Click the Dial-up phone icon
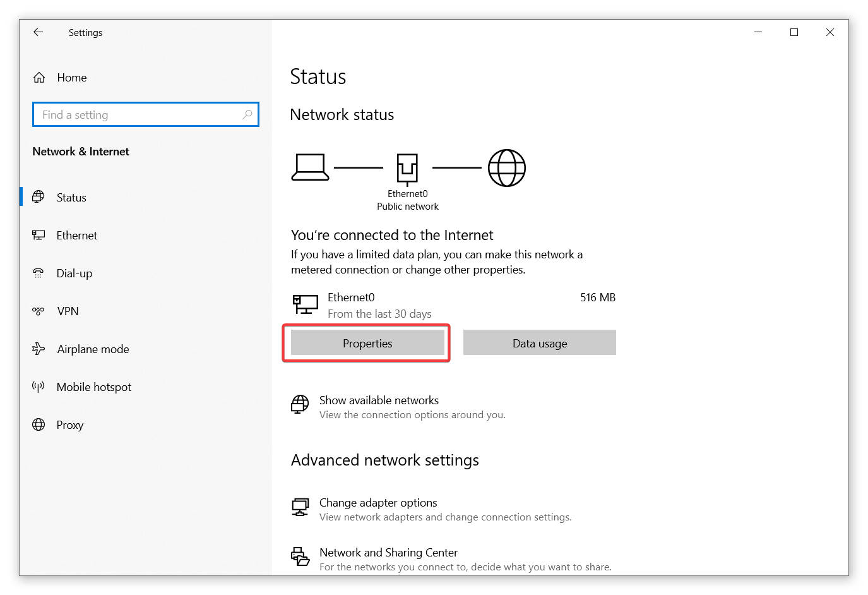Image resolution: width=868 pixels, height=595 pixels. coord(39,273)
